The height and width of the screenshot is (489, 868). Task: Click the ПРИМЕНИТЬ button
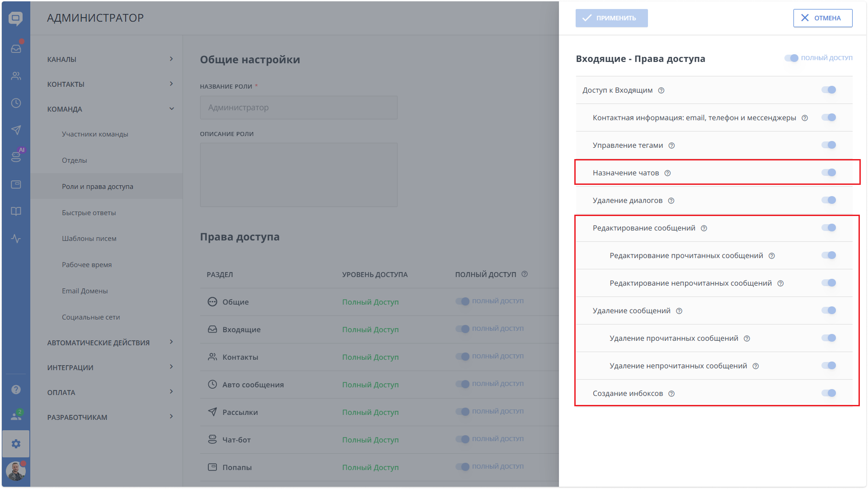(611, 18)
